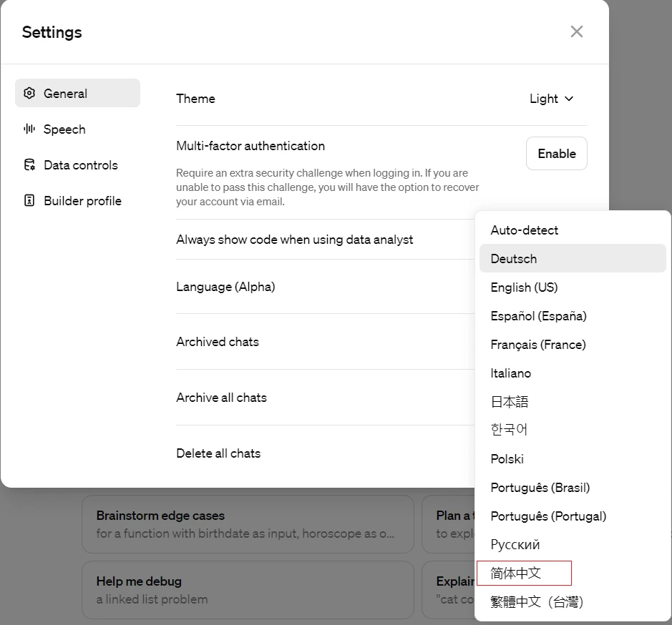
Task: Select 日本語 language option
Action: 572,401
